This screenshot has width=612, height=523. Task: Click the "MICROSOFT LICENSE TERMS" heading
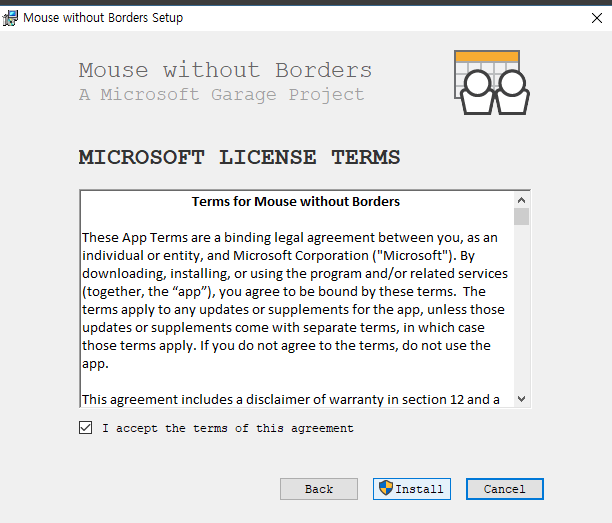239,157
